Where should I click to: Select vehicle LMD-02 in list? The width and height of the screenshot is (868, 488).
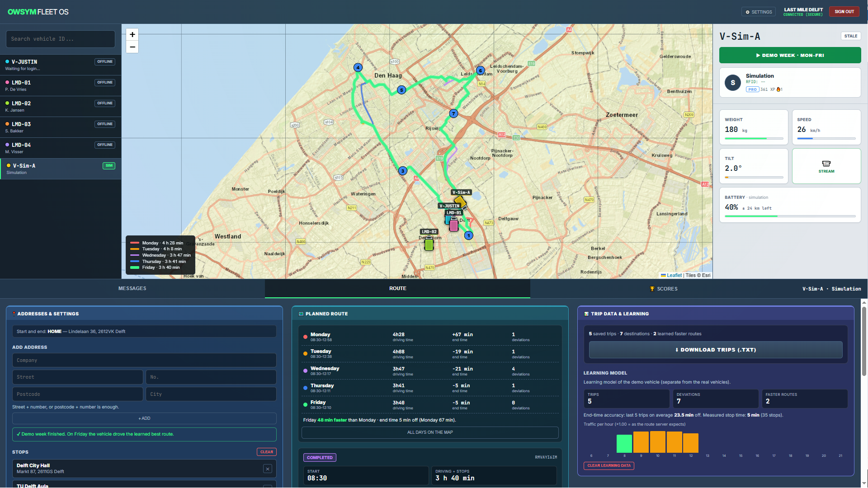(x=61, y=107)
